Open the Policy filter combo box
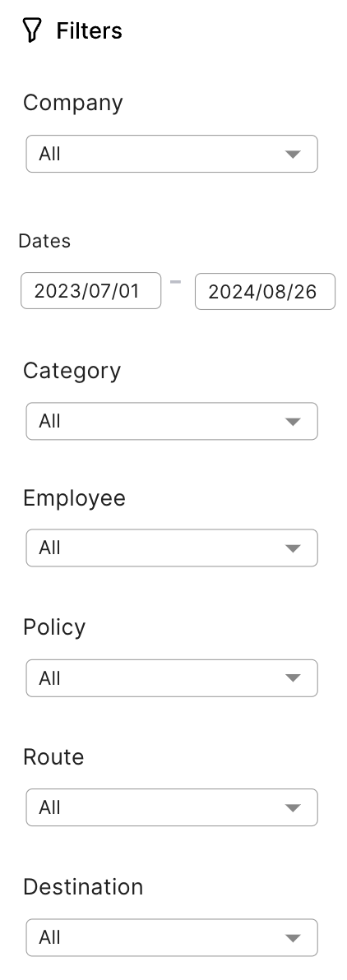The image size is (347, 980). tap(172, 678)
